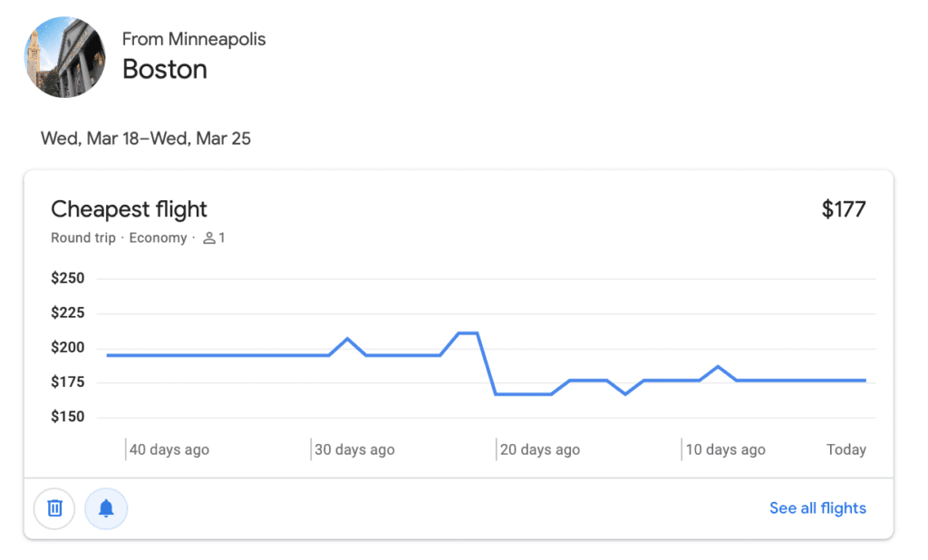Click the $250 axis label
Image resolution: width=928 pixels, height=560 pixels.
(66, 278)
